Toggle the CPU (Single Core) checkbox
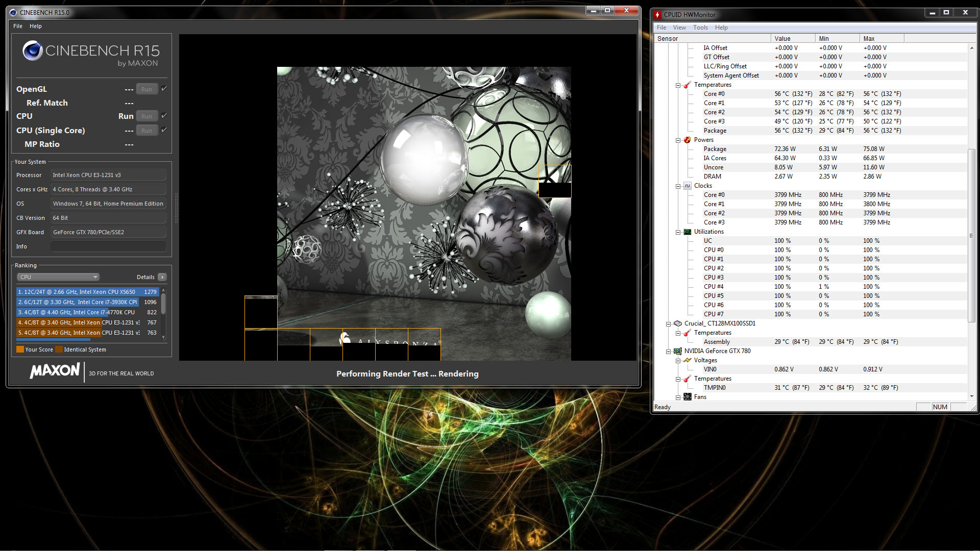980x551 pixels. [164, 130]
